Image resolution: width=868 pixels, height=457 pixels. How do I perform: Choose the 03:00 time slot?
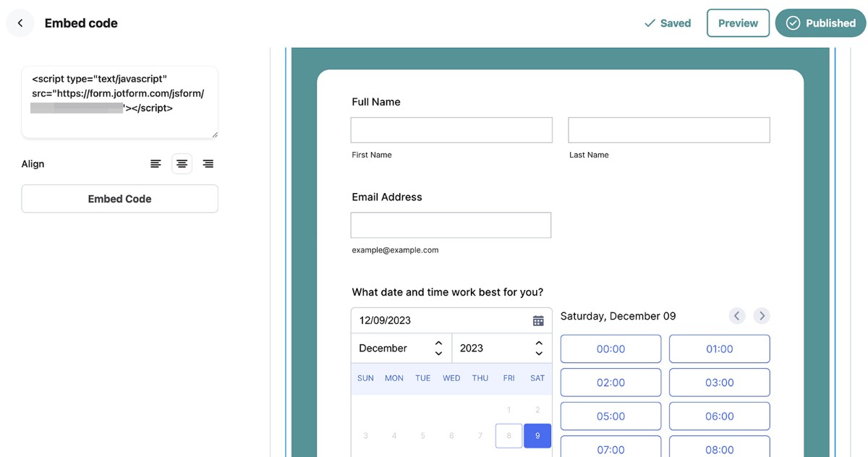pyautogui.click(x=720, y=383)
